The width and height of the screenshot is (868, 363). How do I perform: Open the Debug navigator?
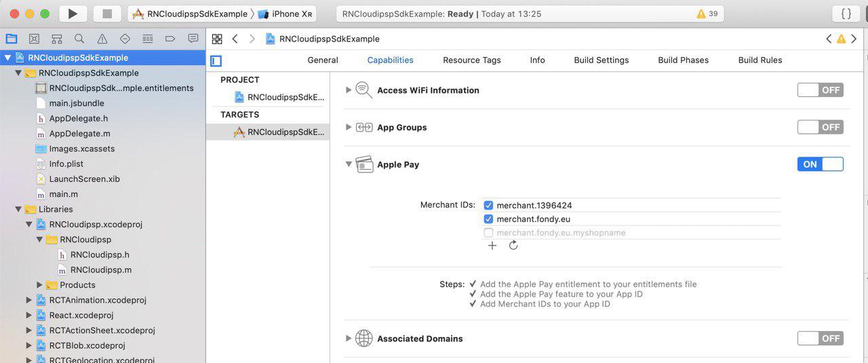coord(148,39)
